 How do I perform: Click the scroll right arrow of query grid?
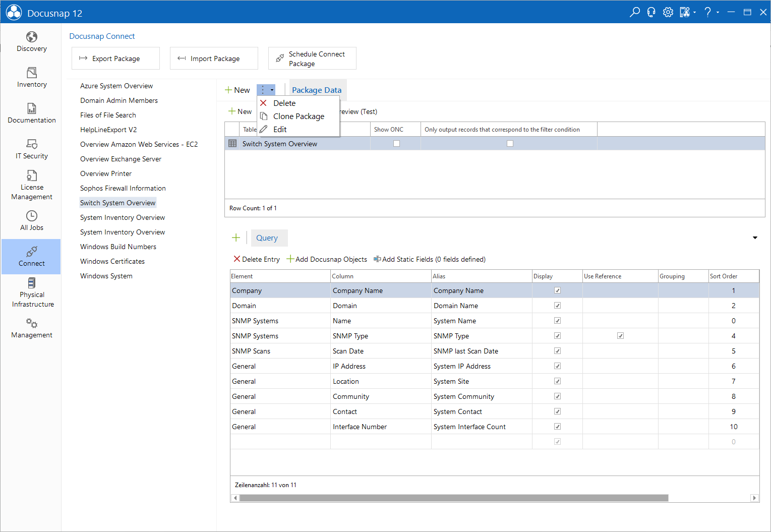tap(754, 498)
